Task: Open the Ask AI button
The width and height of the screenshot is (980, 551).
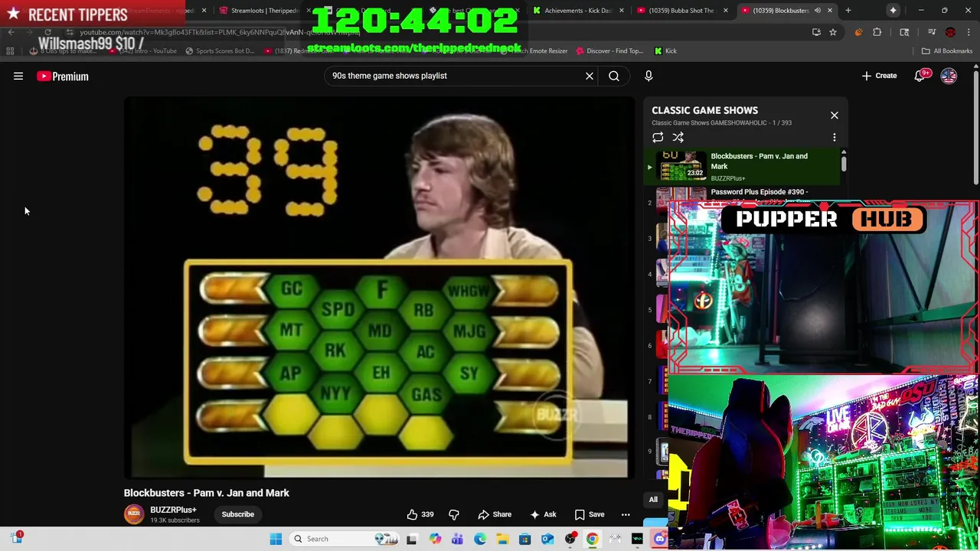Action: (x=543, y=514)
